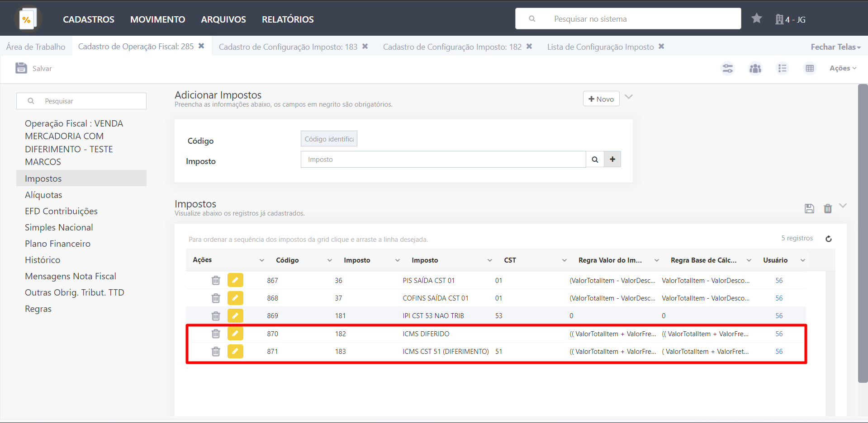This screenshot has width=868, height=423.
Task: Click the trash icon above Impostos grid
Action: [x=828, y=208]
